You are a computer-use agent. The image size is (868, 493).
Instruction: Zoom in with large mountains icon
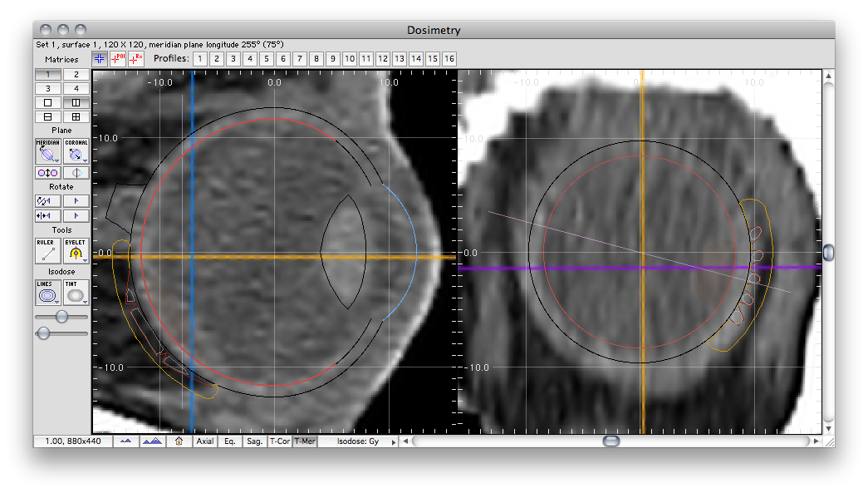point(152,441)
